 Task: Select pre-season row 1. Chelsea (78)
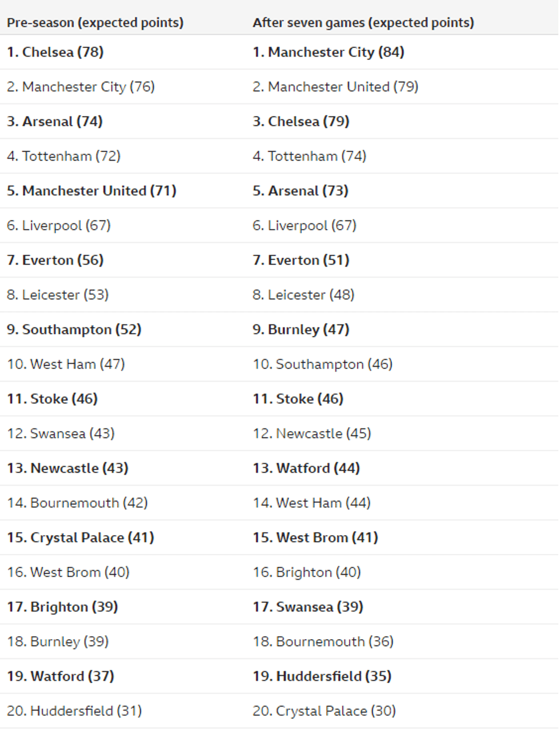(55, 52)
